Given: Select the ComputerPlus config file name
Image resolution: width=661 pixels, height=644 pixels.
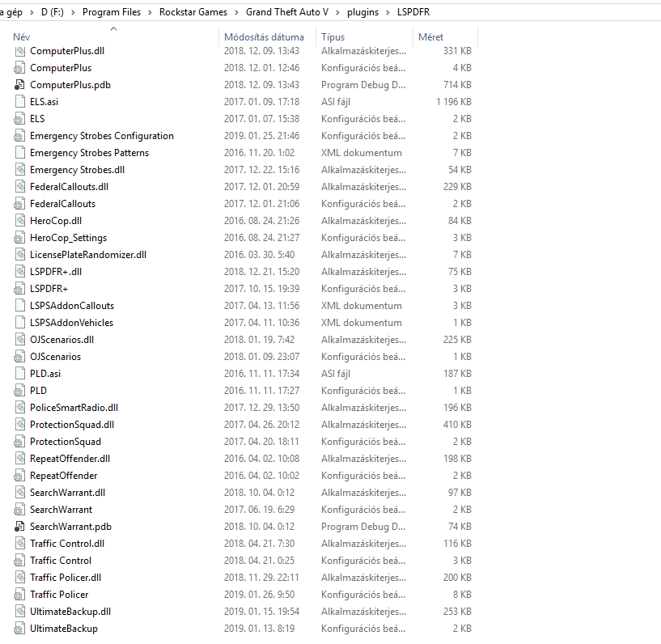Looking at the screenshot, I should 61,68.
